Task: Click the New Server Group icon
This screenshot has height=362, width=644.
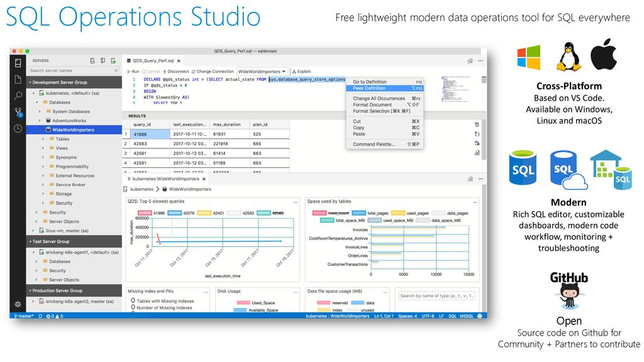Action: click(103, 61)
